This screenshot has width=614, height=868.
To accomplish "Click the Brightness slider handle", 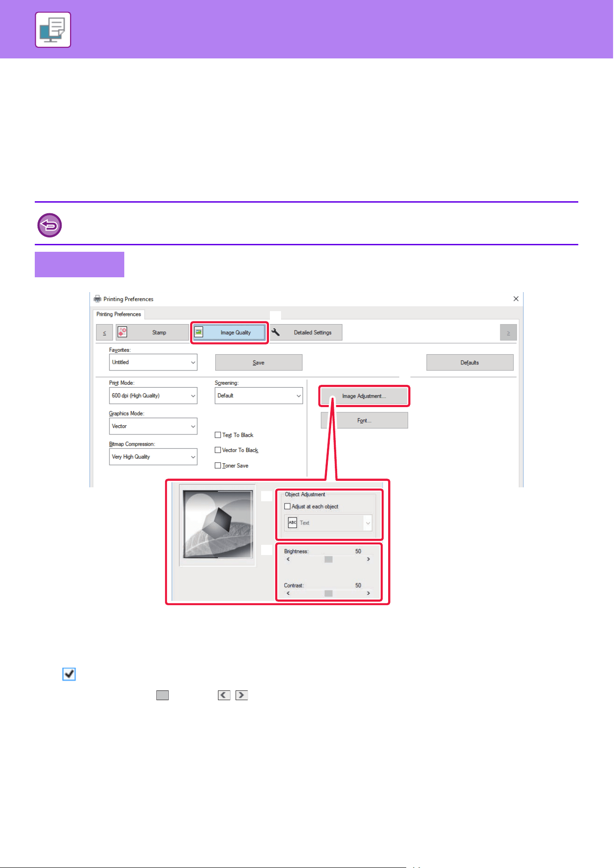I will tap(328, 559).
